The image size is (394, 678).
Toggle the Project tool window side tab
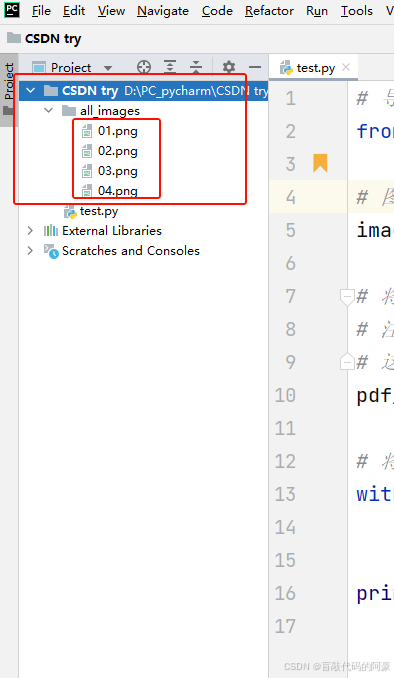(x=9, y=90)
